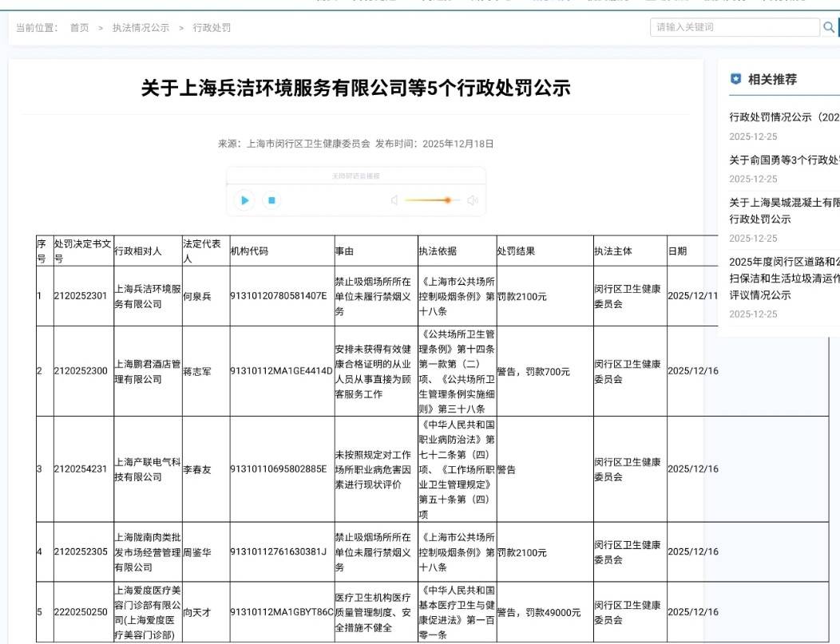840x644 pixels.
Task: Click the low-volume speaker icon
Action: pos(394,200)
